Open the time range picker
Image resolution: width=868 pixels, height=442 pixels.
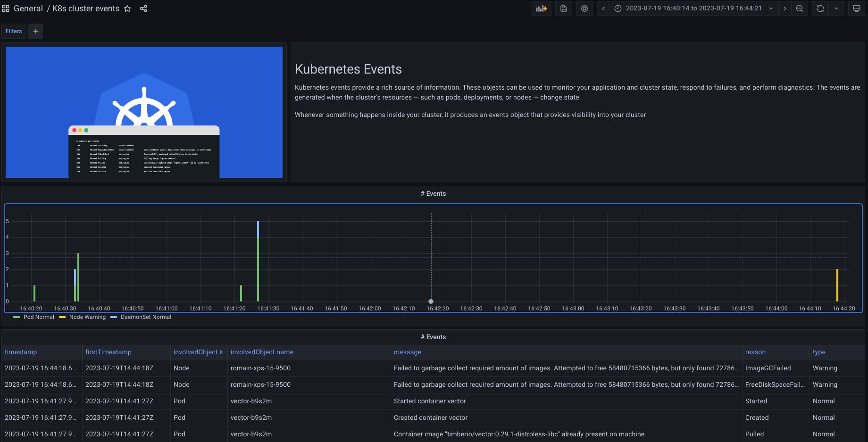(693, 8)
